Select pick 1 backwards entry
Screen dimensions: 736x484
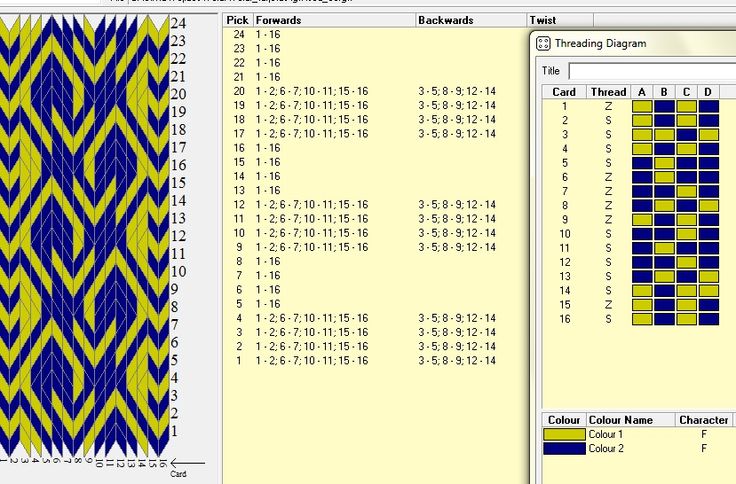point(457,361)
